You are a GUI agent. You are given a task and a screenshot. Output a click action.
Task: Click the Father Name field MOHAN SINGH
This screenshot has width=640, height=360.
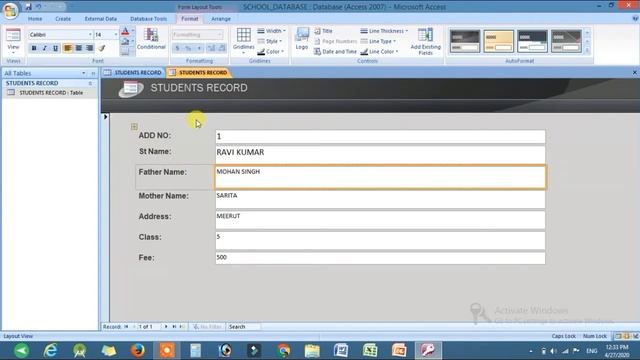coord(380,177)
